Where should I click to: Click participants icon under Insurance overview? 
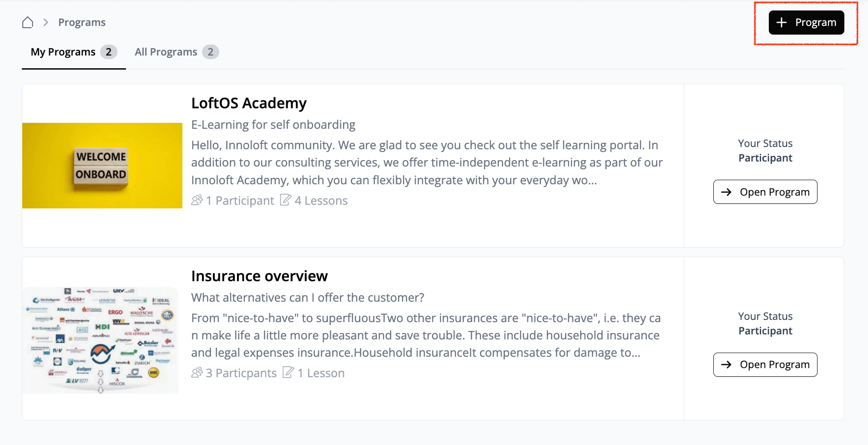pos(197,373)
